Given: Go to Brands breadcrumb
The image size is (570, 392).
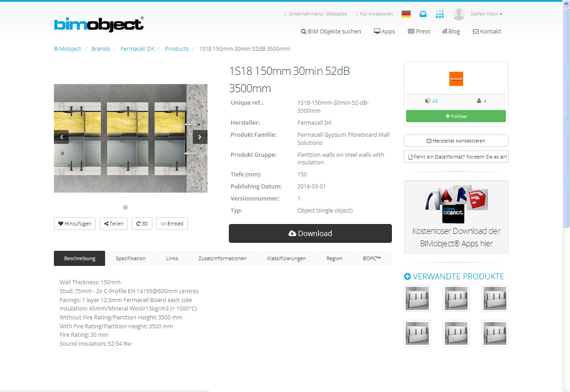Looking at the screenshot, I should (101, 49).
